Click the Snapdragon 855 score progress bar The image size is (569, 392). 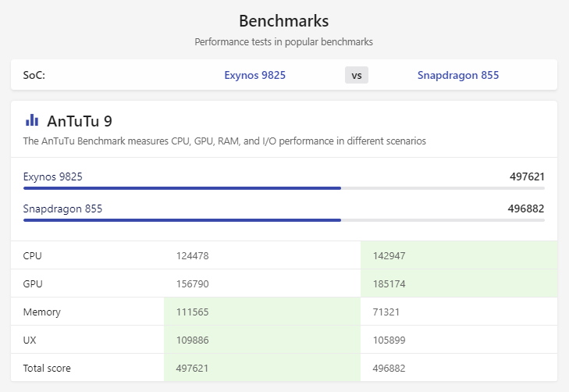click(284, 220)
